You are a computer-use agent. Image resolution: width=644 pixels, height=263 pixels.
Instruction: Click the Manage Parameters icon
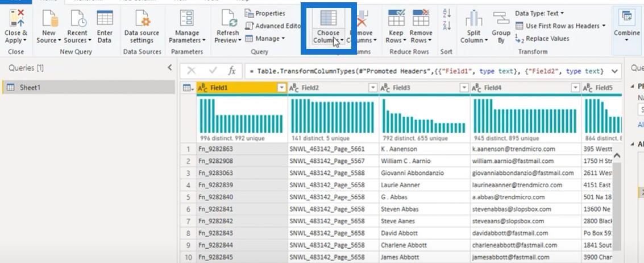(187, 18)
